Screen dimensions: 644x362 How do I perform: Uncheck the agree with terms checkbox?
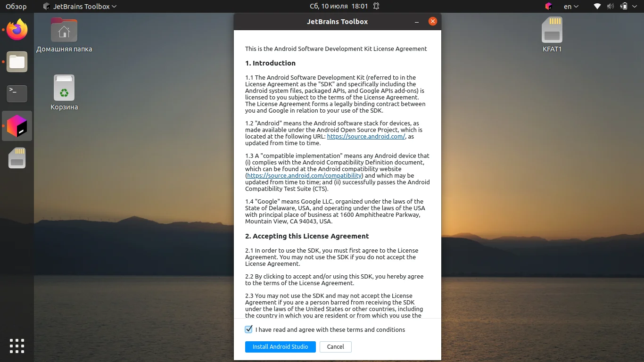pyautogui.click(x=249, y=329)
